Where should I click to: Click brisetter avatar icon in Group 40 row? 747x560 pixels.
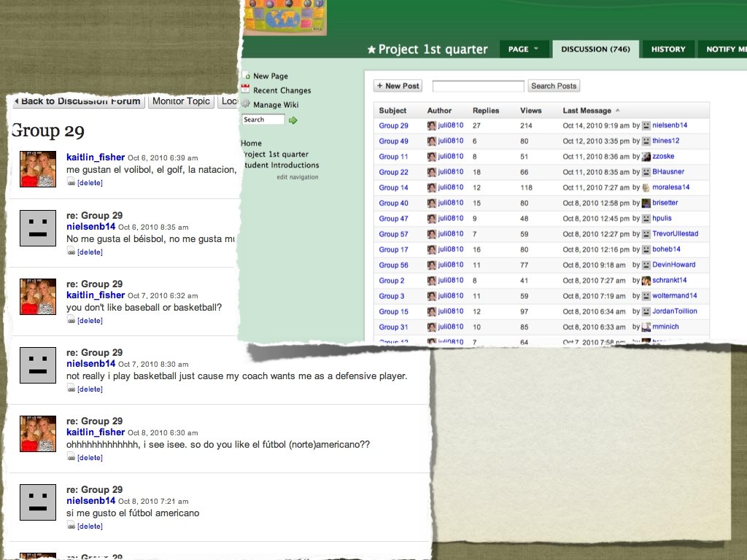point(646,203)
